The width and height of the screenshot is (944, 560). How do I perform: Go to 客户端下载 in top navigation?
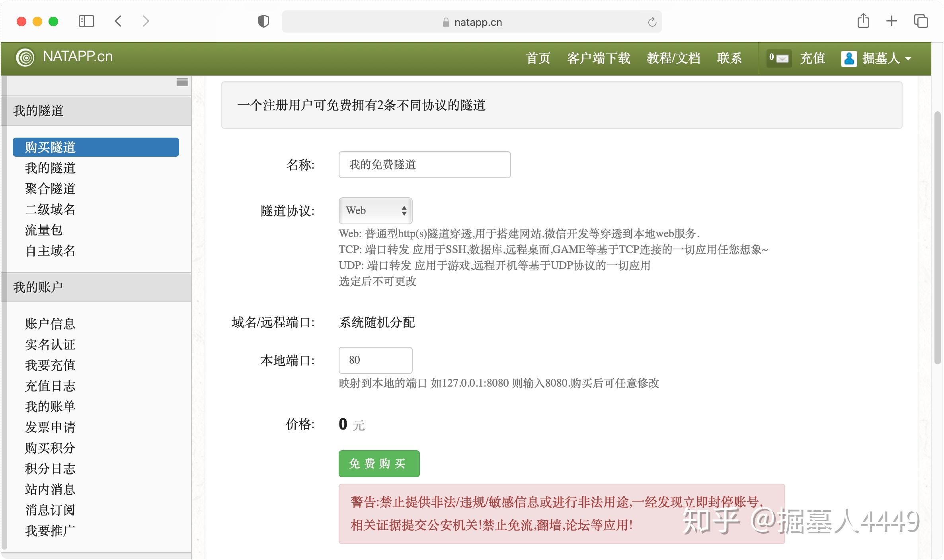(599, 58)
